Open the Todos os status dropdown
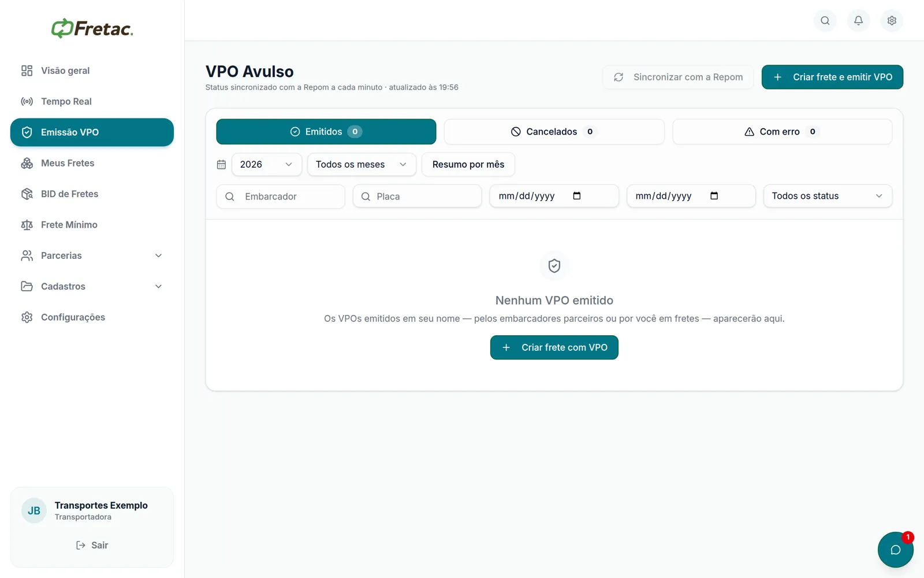Image resolution: width=924 pixels, height=578 pixels. tap(828, 196)
